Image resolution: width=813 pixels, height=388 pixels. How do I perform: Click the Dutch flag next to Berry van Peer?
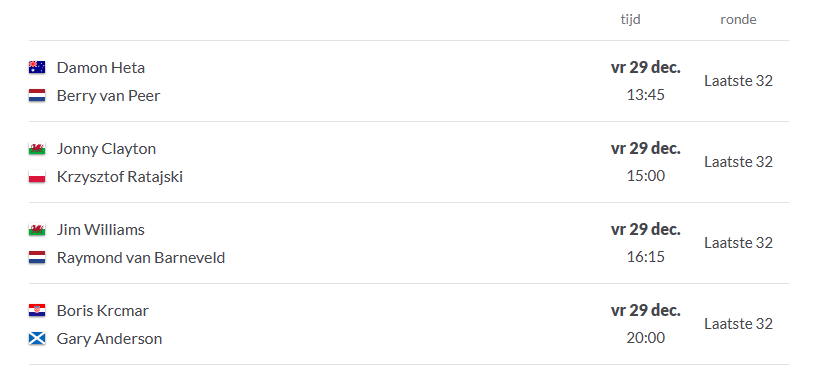coord(37,95)
